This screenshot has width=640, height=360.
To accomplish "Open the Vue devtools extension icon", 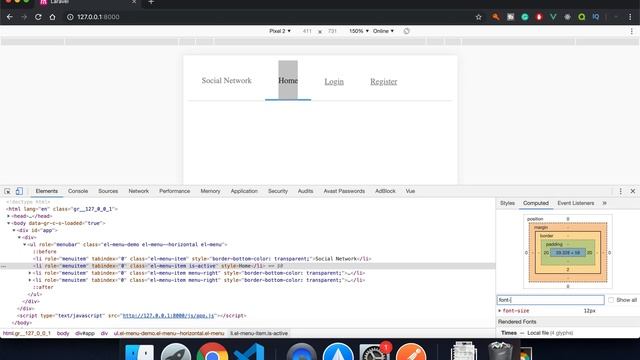I will click(x=553, y=17).
